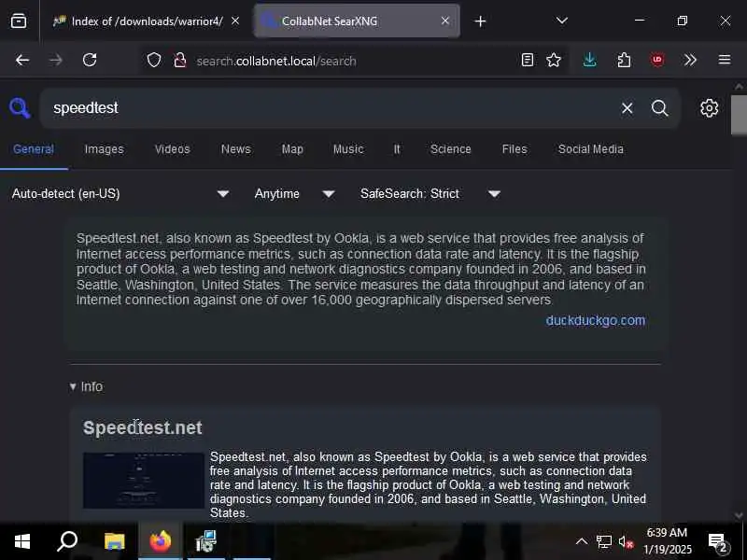This screenshot has width=747, height=560.
Task: Bookmark this page with star
Action: pyautogui.click(x=554, y=60)
